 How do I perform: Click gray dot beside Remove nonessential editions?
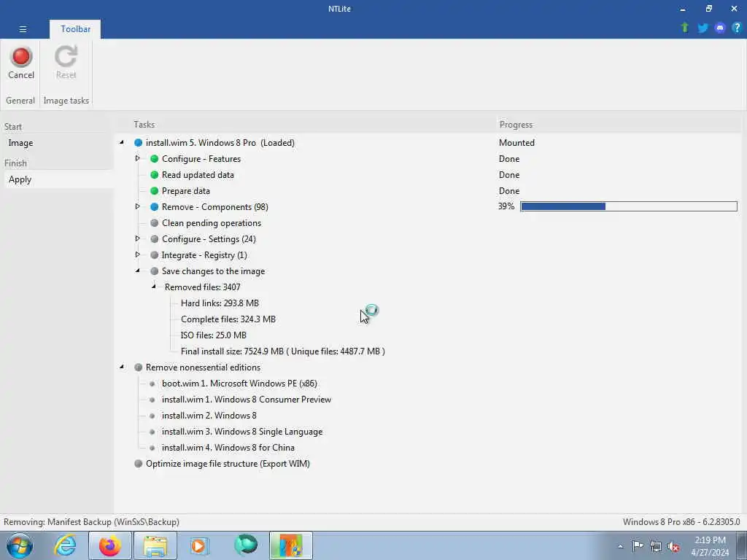click(x=138, y=367)
